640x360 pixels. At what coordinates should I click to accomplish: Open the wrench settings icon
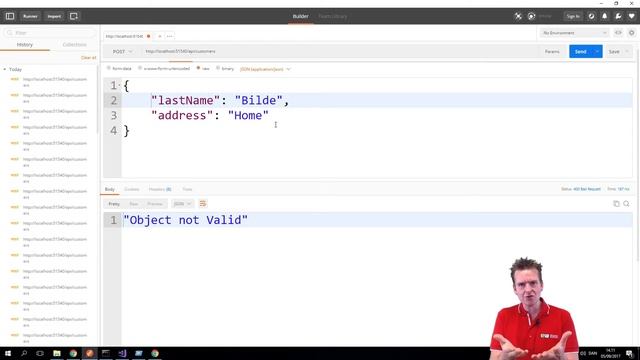618,16
